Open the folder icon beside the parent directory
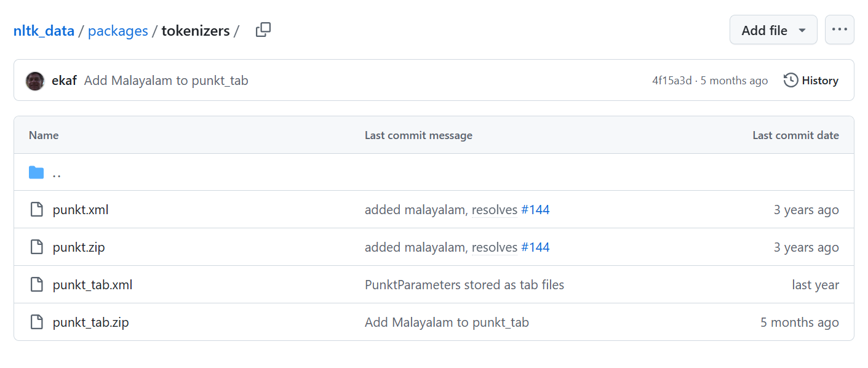 click(36, 172)
